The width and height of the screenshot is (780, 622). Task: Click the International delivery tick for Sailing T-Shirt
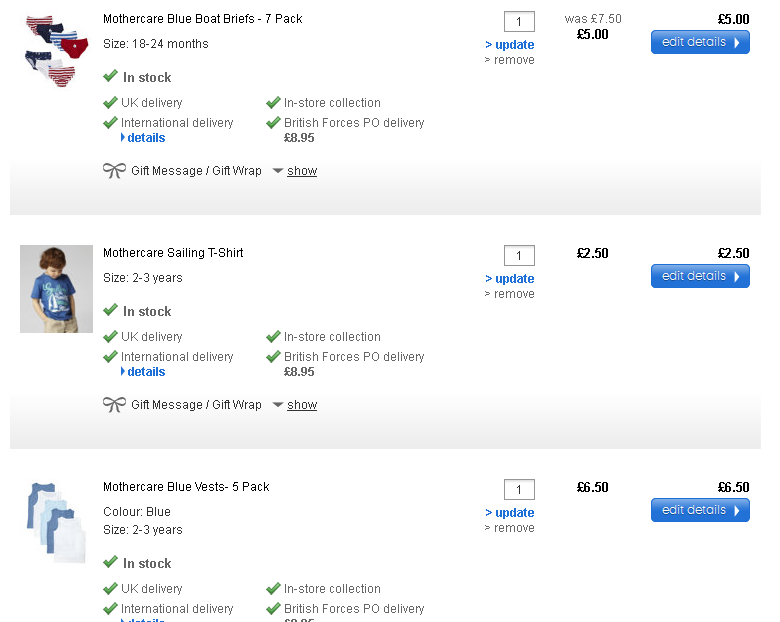111,357
